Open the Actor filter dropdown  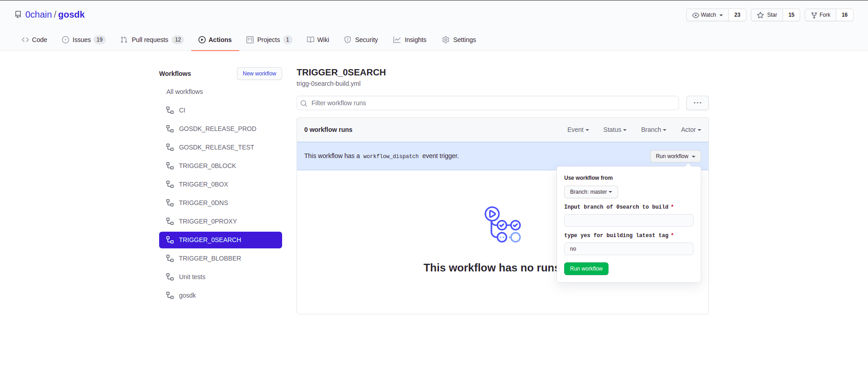[691, 130]
